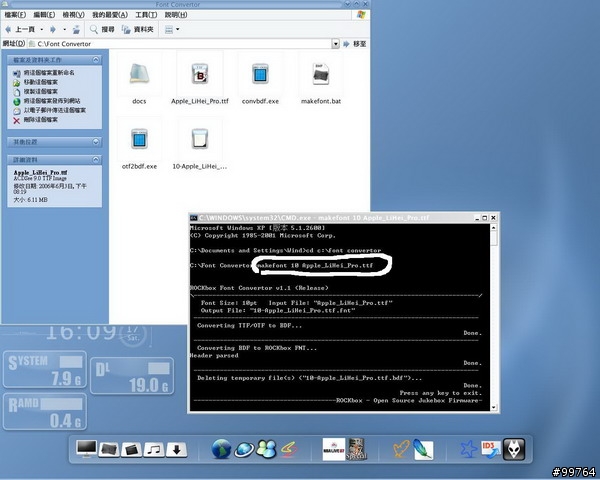The height and width of the screenshot is (480, 600).
Task: Click the Up one folder toolbar icon
Action: pyautogui.click(x=76, y=29)
